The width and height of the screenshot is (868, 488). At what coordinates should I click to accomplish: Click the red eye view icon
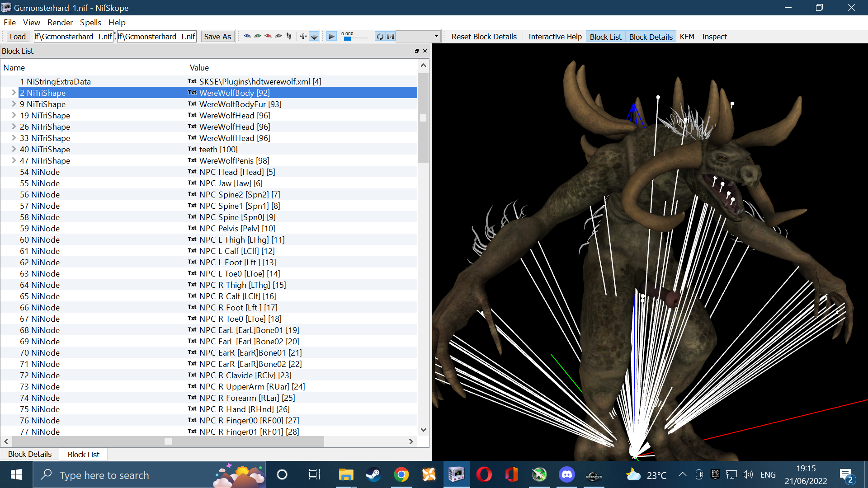pos(268,36)
